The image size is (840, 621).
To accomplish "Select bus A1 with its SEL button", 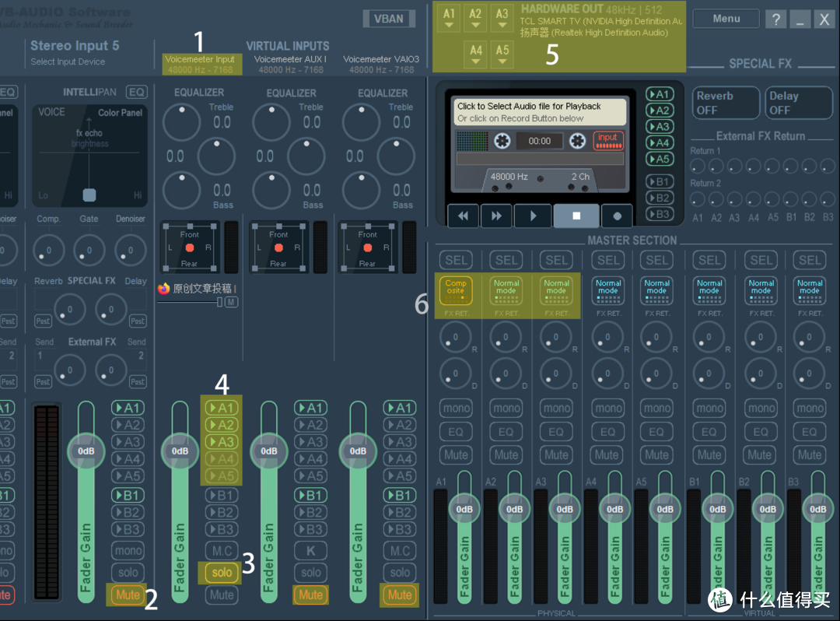I will pos(456,261).
